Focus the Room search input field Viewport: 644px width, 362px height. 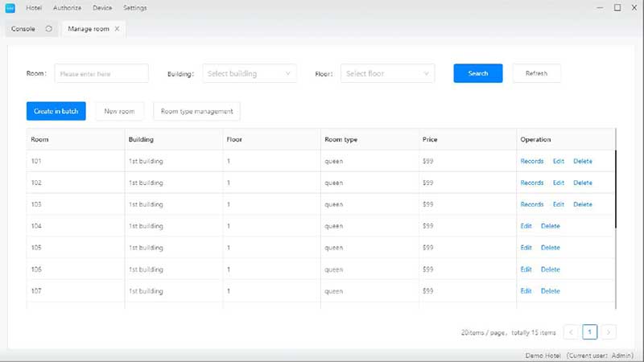(x=101, y=73)
